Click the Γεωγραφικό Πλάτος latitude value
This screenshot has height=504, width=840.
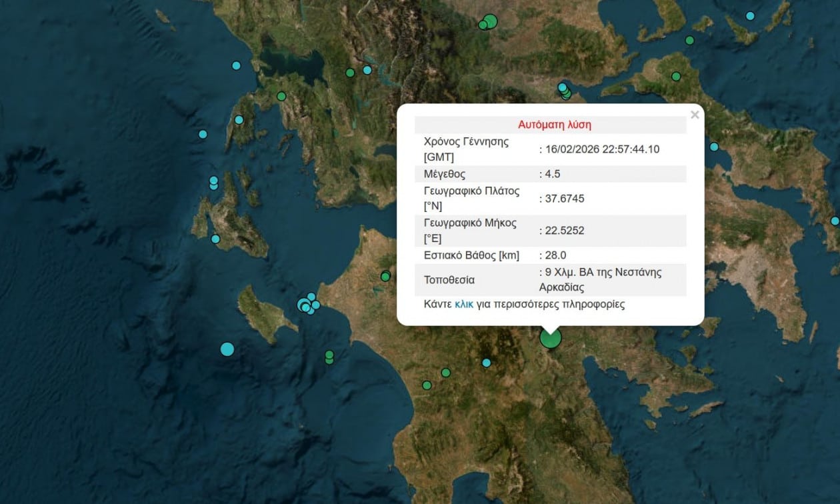[562, 198]
